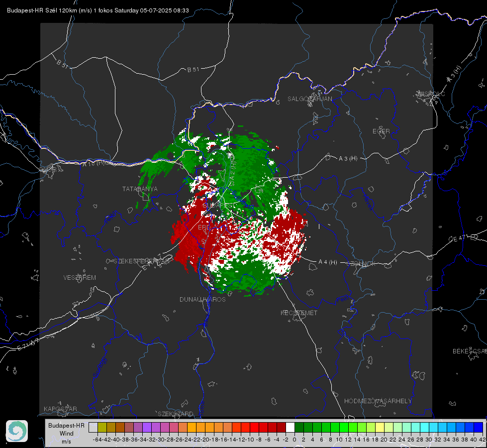Click the 0 value on the legend scale
487x448 pixels.
point(294,440)
